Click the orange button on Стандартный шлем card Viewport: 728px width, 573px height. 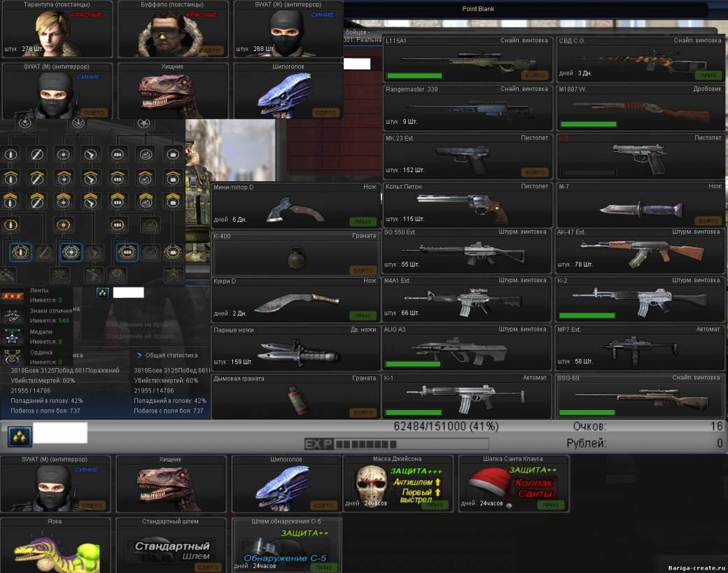click(x=208, y=567)
